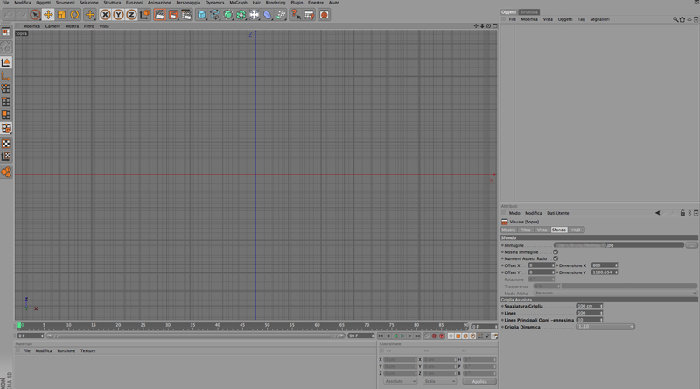
Task: Open the Render Settings
Action: point(187,15)
